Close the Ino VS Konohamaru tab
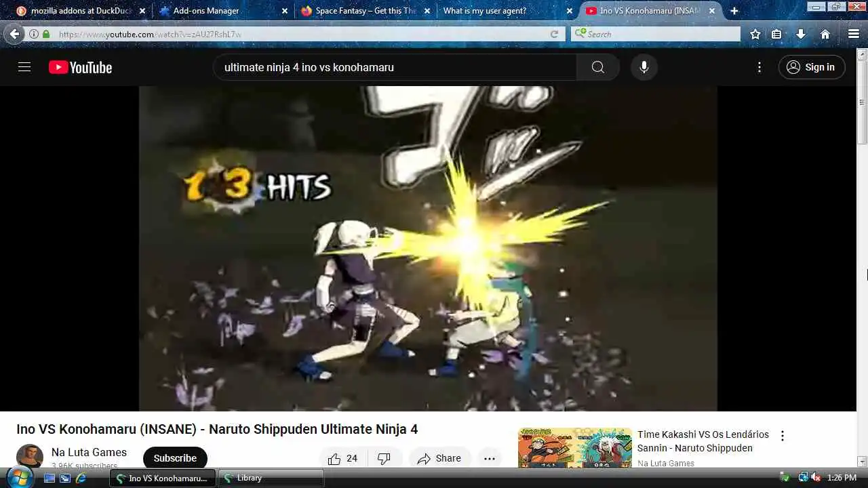 tap(712, 11)
